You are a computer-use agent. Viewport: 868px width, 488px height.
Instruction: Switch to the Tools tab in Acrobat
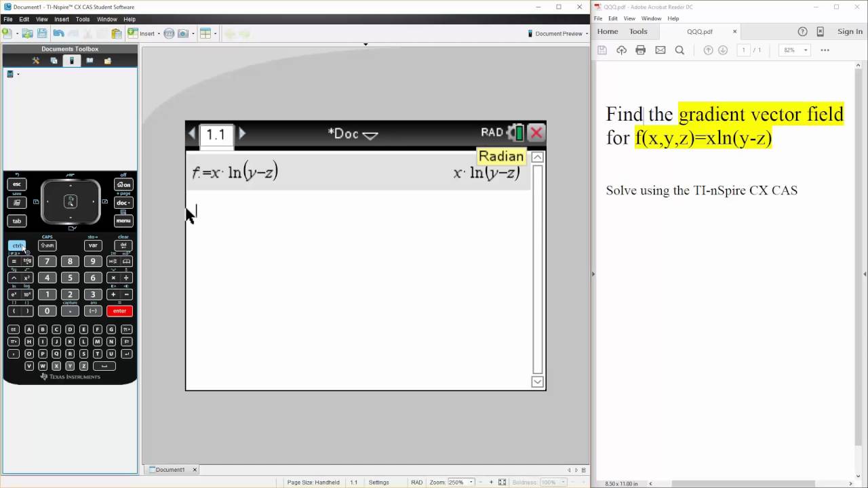[638, 31]
